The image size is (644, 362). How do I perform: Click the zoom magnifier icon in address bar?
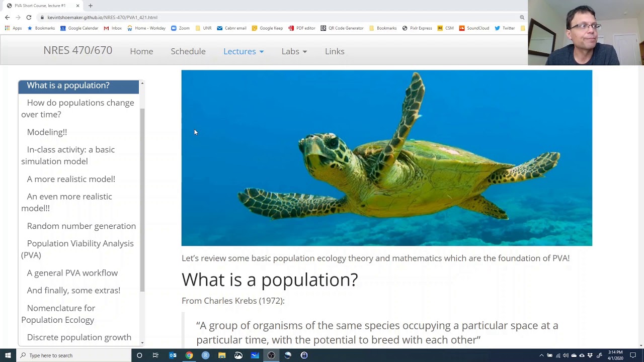pyautogui.click(x=522, y=17)
